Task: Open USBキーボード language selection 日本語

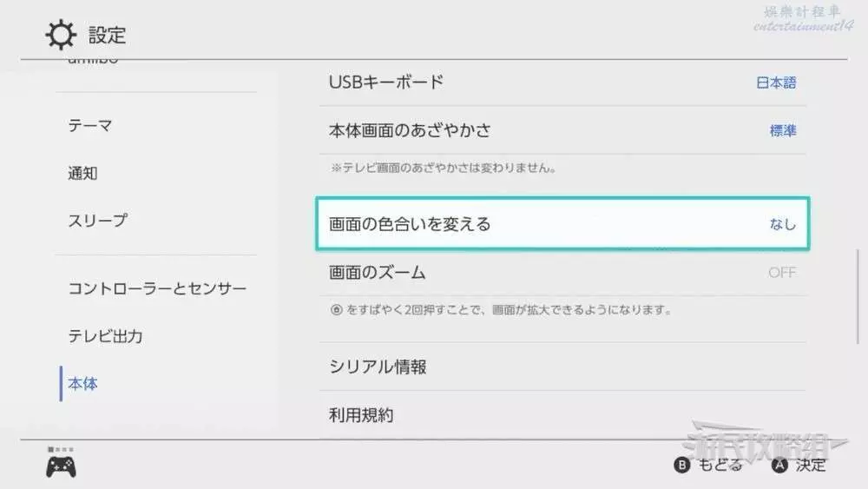Action: coord(776,83)
